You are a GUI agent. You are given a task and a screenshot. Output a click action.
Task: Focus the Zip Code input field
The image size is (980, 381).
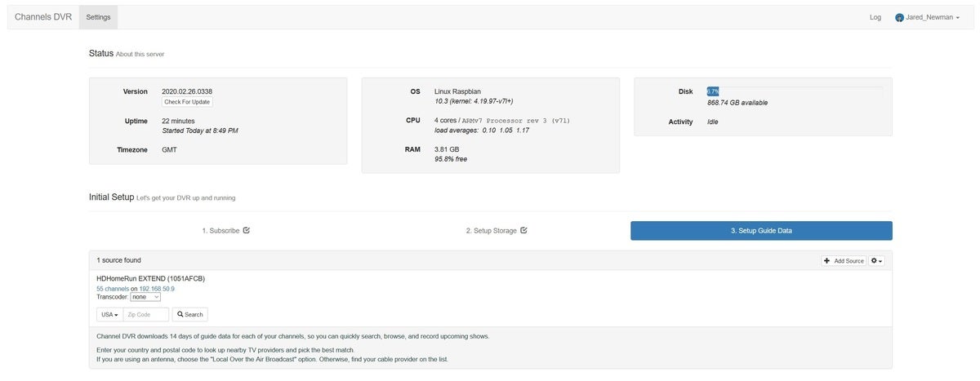146,314
